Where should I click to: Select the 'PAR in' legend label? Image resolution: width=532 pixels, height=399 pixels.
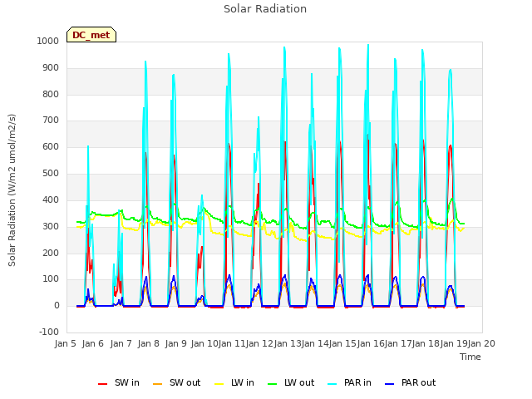[x=357, y=382]
